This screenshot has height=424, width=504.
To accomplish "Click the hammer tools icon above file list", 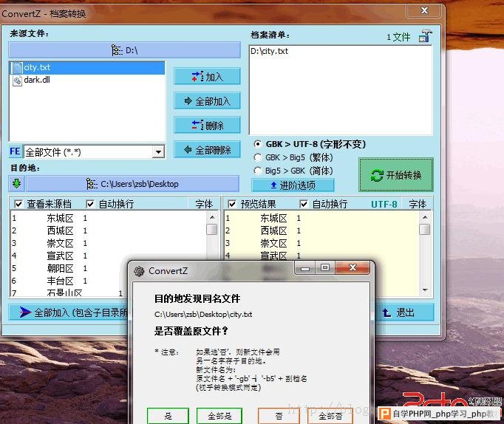I will pos(425,36).
